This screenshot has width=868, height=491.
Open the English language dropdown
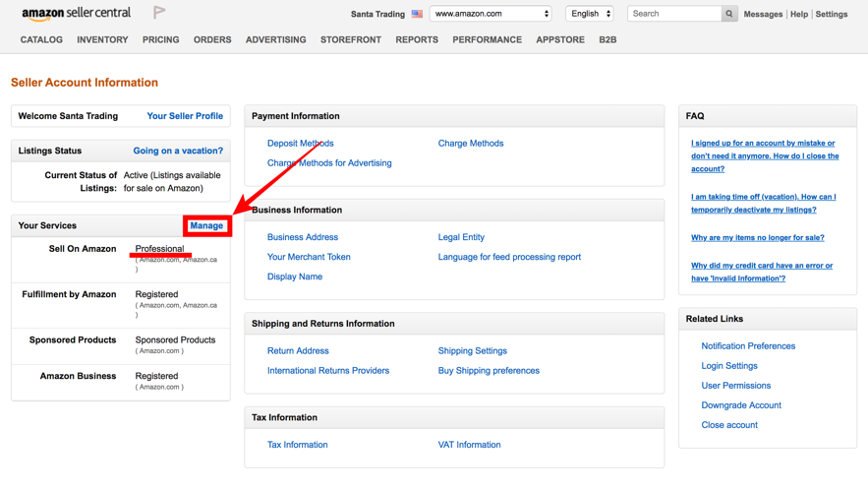590,14
